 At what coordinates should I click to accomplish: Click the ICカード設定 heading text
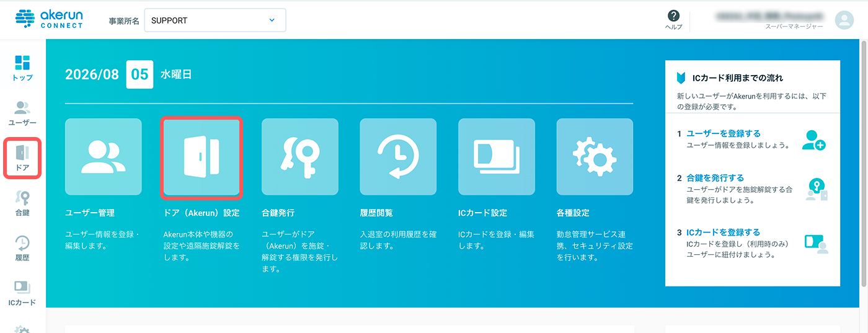pyautogui.click(x=482, y=213)
